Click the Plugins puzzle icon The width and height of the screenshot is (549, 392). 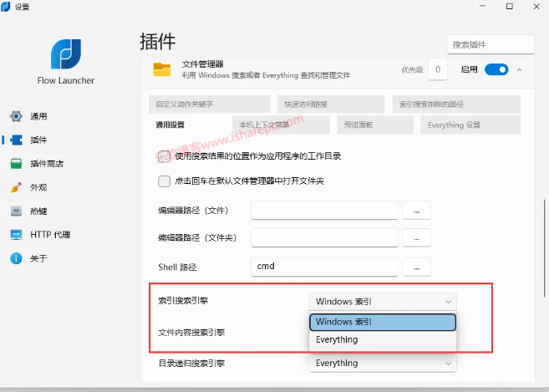(16, 140)
